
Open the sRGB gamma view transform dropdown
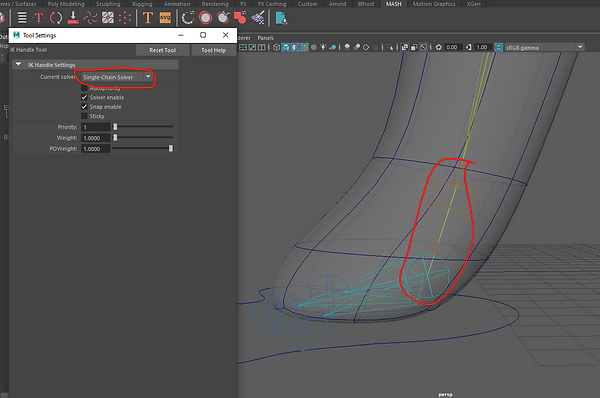pyautogui.click(x=545, y=47)
